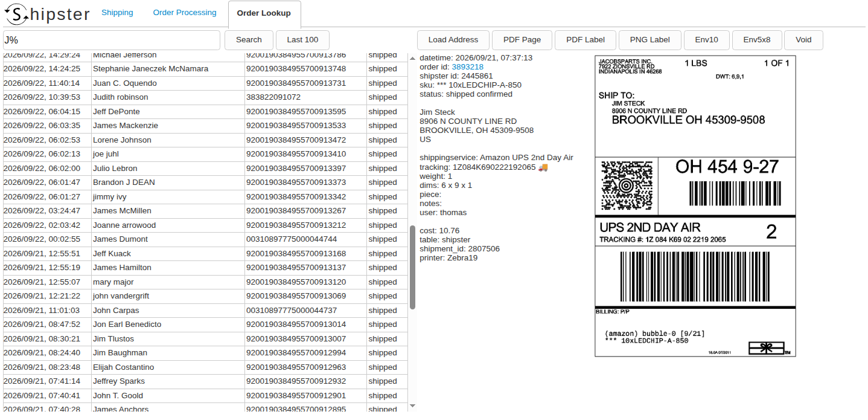Click the results list scrollbar thumb
The height and width of the screenshot is (420, 868).
coord(412,267)
